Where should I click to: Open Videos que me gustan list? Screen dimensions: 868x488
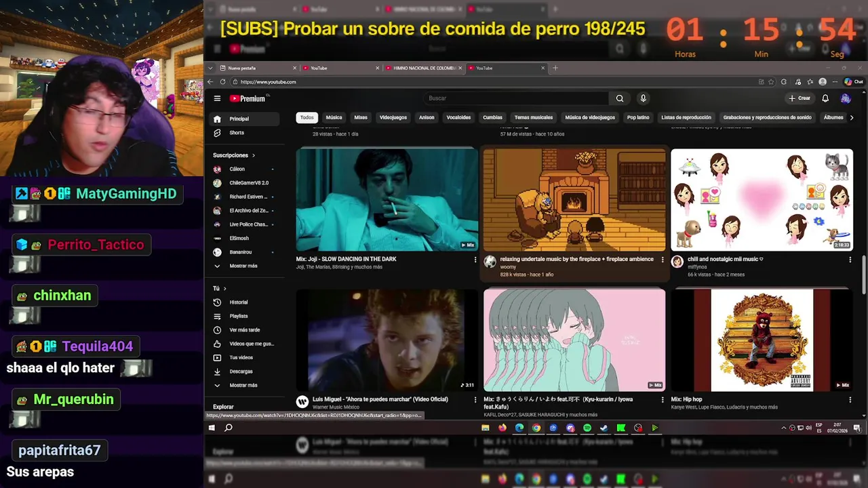(245, 344)
